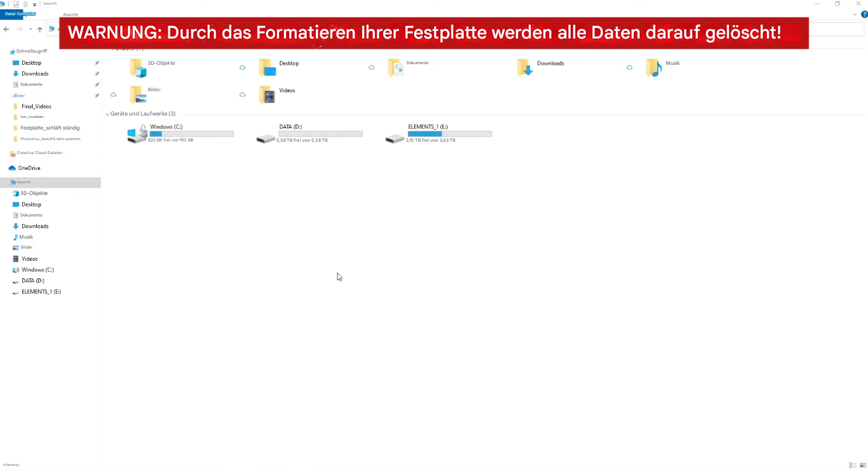Open the quick access toolbar customization dropdown
This screenshot has width=868, height=471.
coord(34,4)
